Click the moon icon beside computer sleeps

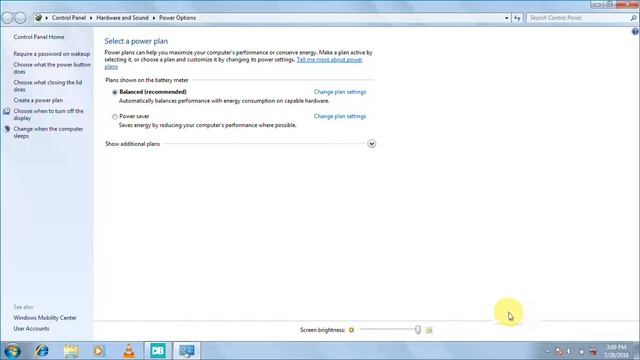pyautogui.click(x=7, y=129)
